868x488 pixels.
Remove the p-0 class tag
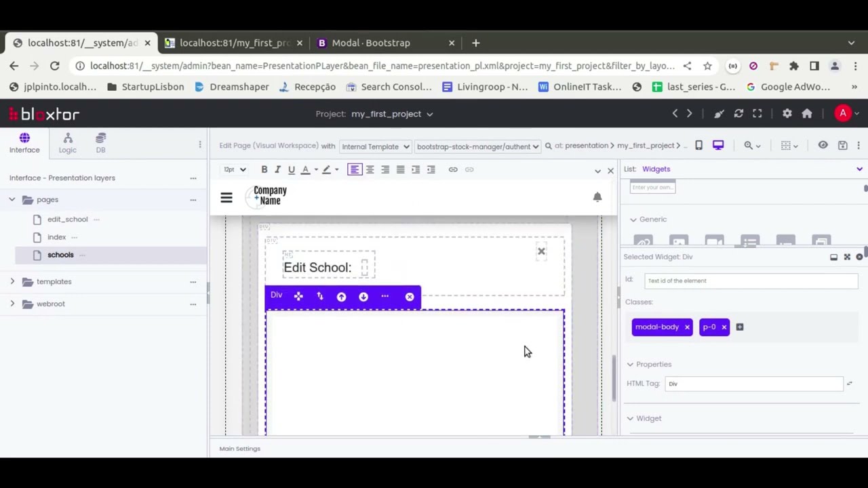(724, 327)
